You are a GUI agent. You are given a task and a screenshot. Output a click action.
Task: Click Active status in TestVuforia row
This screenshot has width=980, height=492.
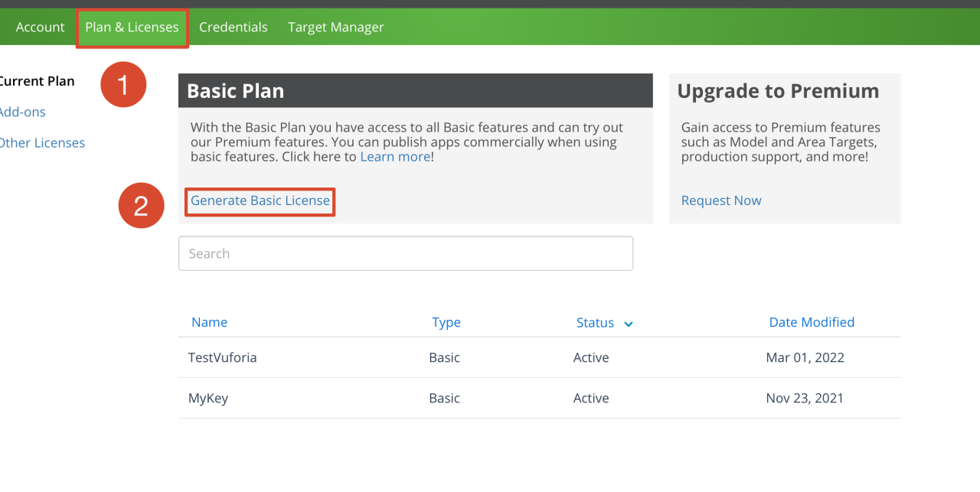pyautogui.click(x=591, y=357)
